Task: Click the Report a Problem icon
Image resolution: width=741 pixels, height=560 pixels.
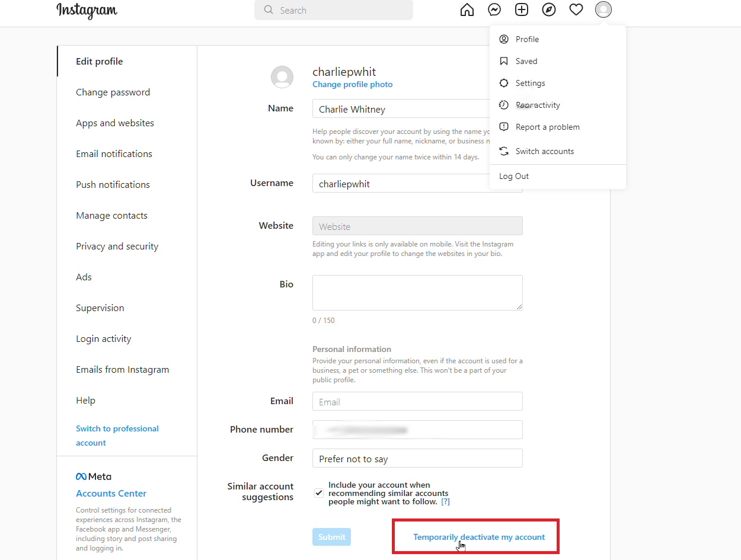Action: pyautogui.click(x=503, y=126)
